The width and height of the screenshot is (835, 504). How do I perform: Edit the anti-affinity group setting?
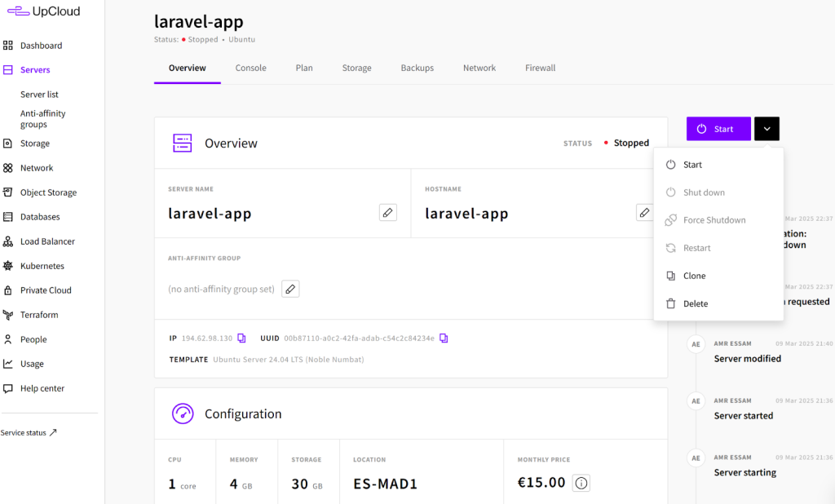tap(290, 289)
